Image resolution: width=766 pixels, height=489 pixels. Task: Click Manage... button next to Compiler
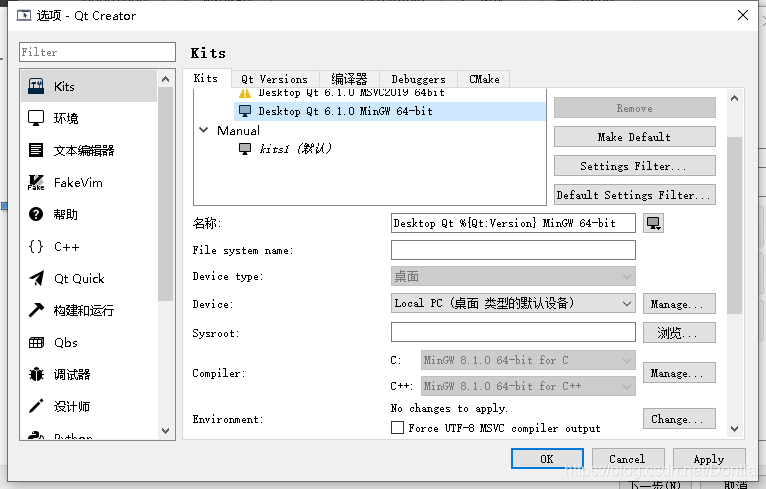(679, 373)
